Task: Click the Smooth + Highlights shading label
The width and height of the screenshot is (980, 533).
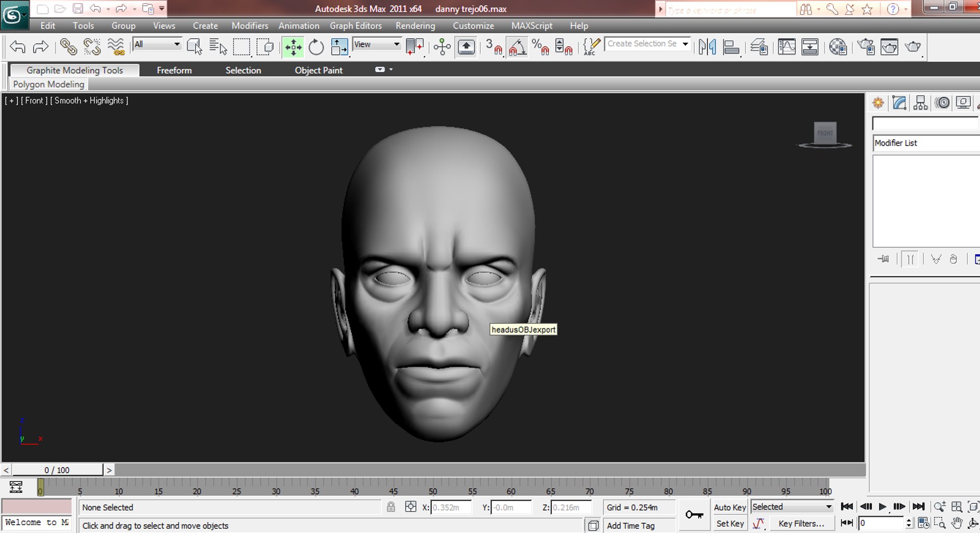Action: pyautogui.click(x=89, y=100)
